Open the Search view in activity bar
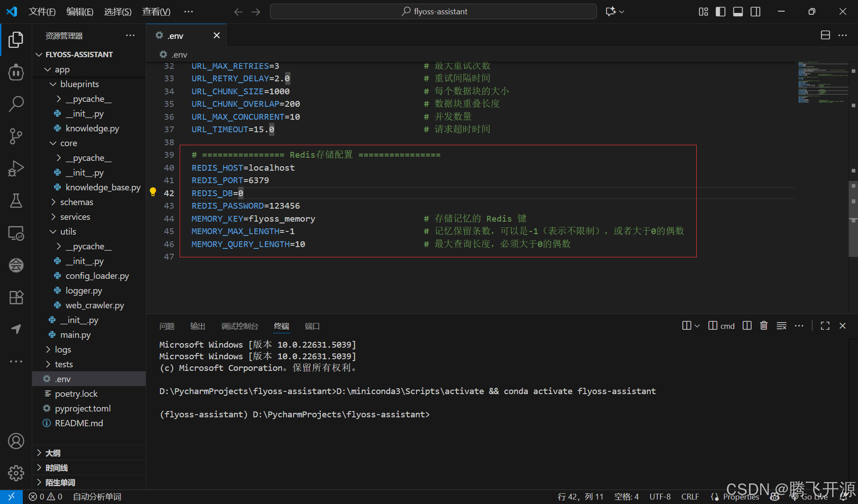This screenshot has width=858, height=504. tap(16, 104)
